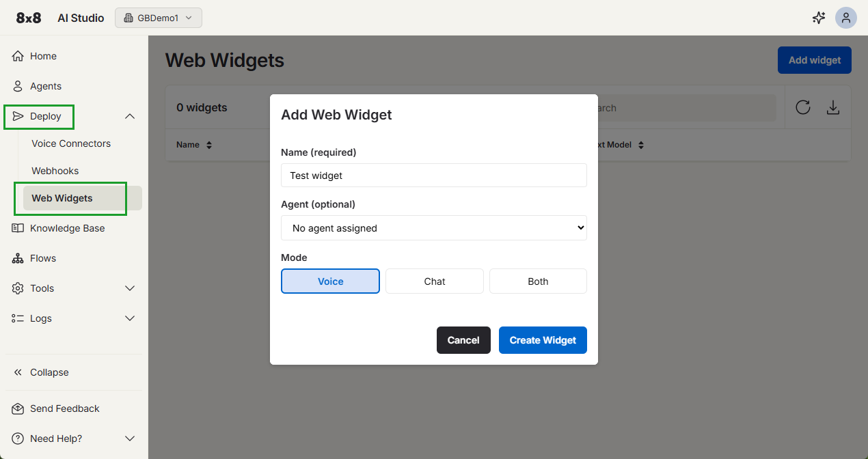
Task: Download the widgets list
Action: (833, 107)
